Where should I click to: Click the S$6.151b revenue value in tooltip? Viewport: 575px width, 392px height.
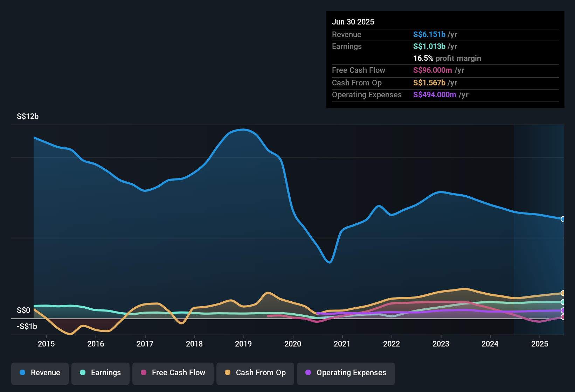429,34
